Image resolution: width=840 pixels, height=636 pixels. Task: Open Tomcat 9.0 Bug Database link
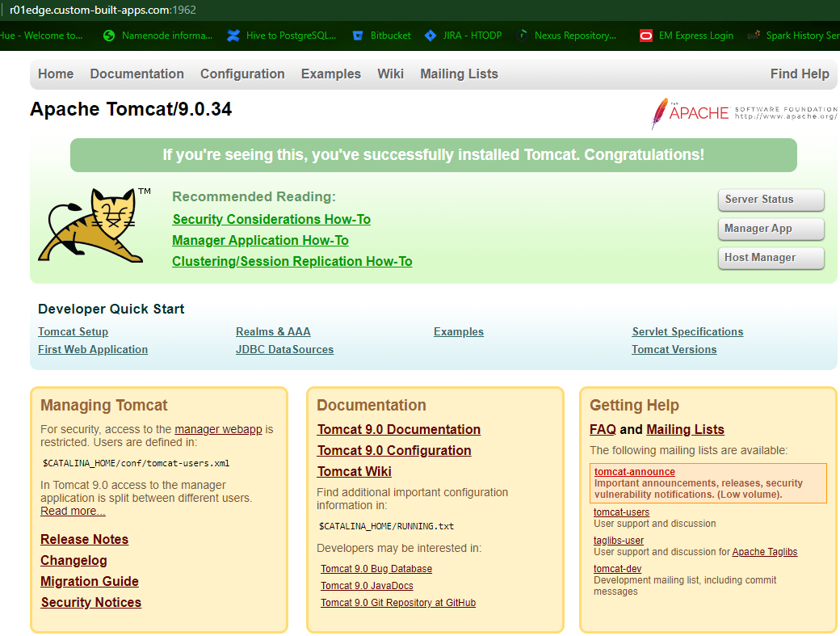click(376, 569)
